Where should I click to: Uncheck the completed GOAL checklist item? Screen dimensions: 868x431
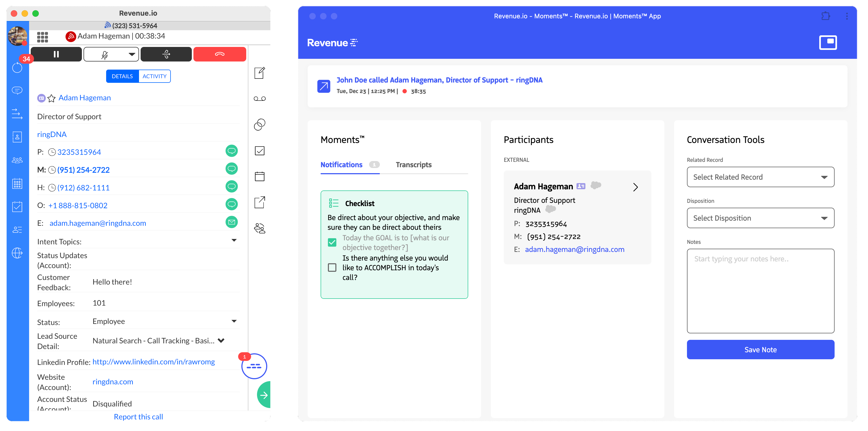pos(332,242)
